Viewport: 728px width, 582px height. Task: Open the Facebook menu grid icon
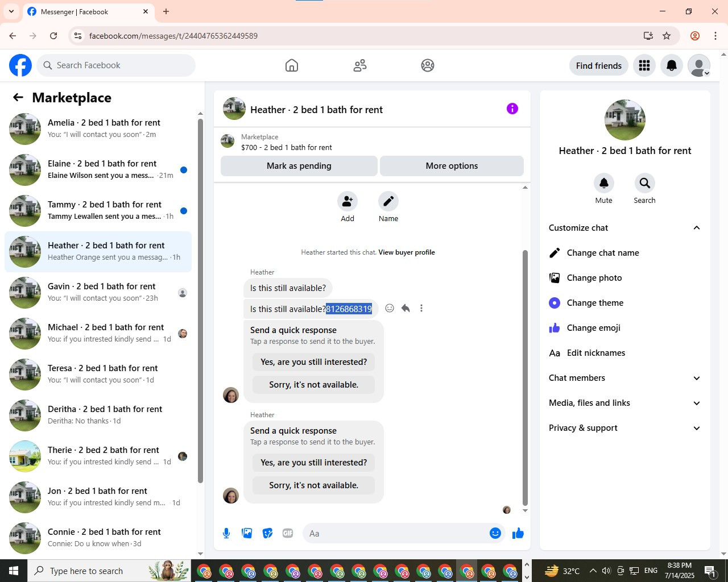pos(644,65)
